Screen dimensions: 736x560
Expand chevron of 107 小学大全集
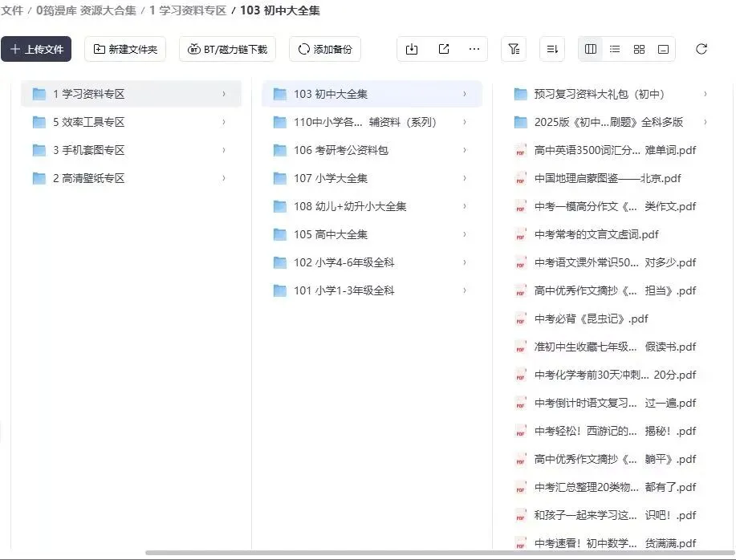(465, 178)
